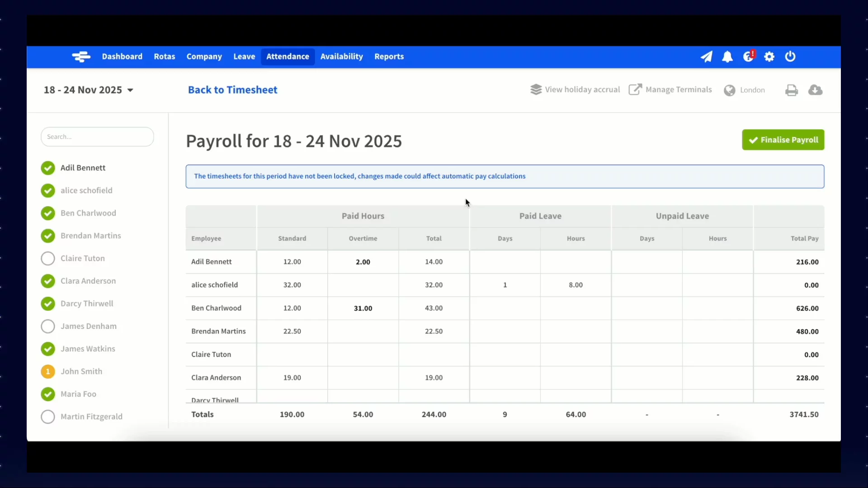Open the London location selector
This screenshot has width=868, height=488.
pos(744,90)
